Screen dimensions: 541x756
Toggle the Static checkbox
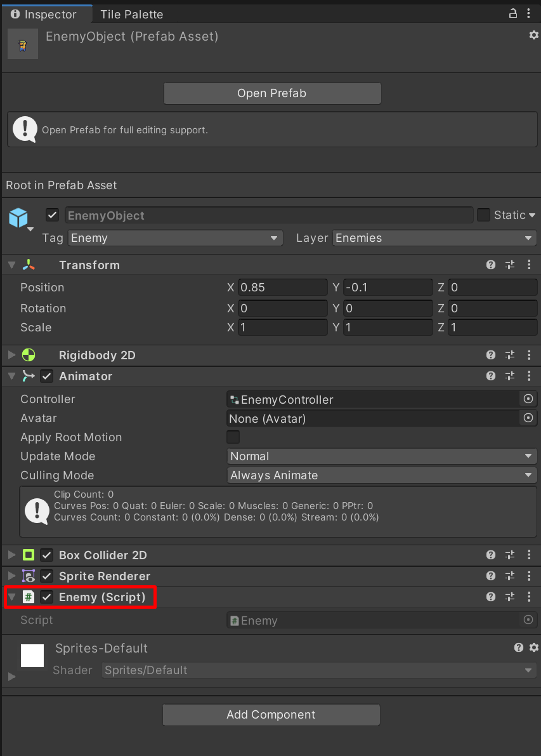483,215
